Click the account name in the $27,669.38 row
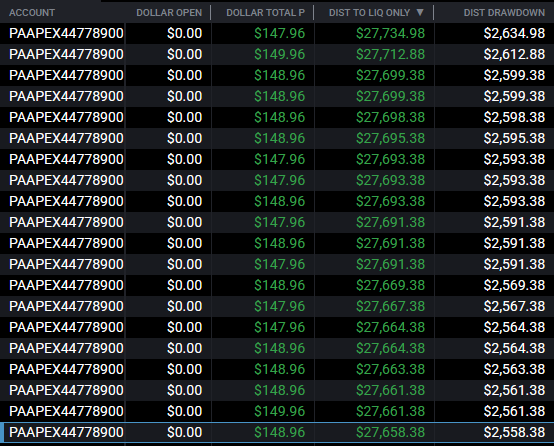This screenshot has width=554, height=446. pyautogui.click(x=66, y=285)
